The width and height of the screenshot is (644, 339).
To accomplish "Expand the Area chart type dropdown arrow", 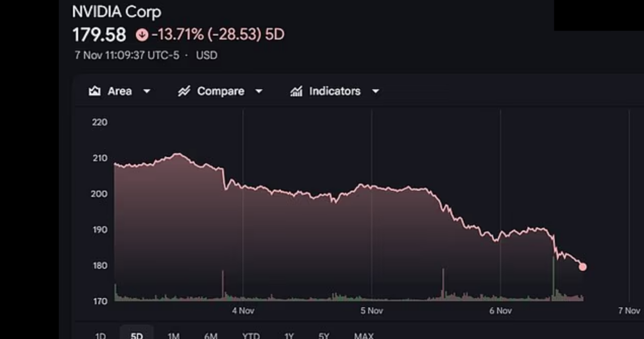I will [x=147, y=91].
